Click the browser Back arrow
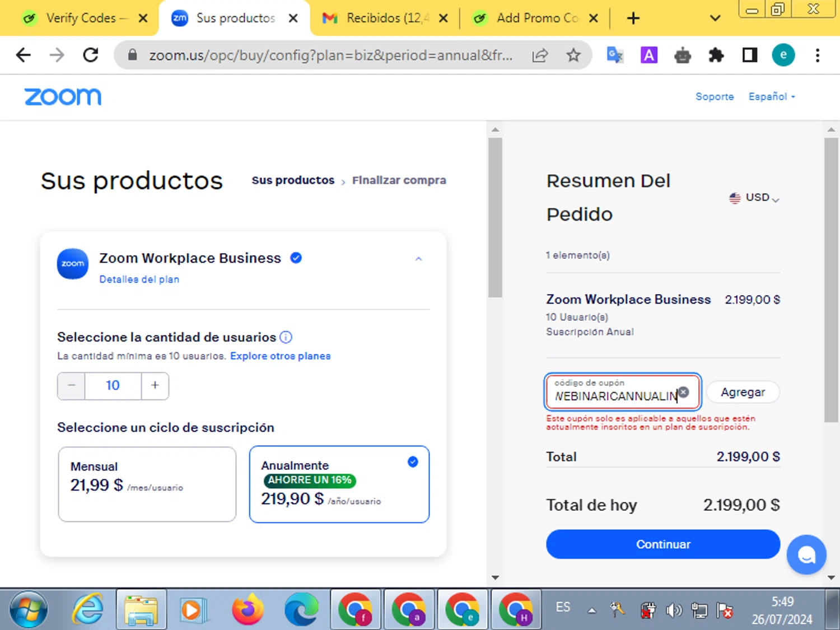The image size is (840, 630). pyautogui.click(x=24, y=55)
